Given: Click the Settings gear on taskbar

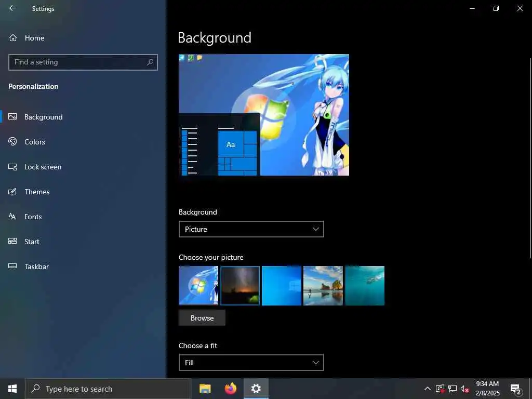Looking at the screenshot, I should (x=256, y=389).
